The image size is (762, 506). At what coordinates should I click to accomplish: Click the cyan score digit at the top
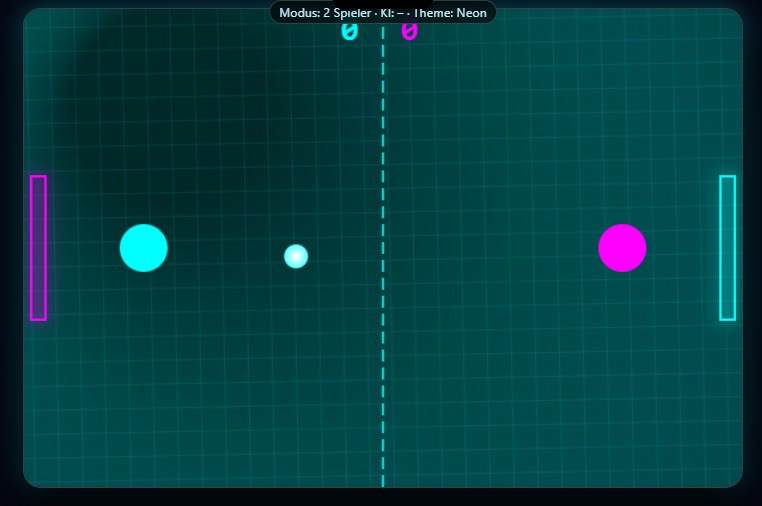pos(349,32)
